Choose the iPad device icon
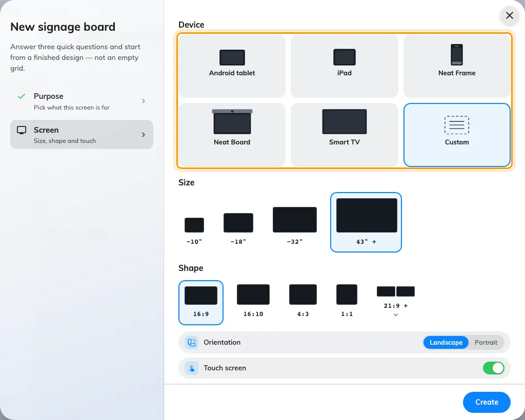This screenshot has width=525, height=420. [344, 57]
